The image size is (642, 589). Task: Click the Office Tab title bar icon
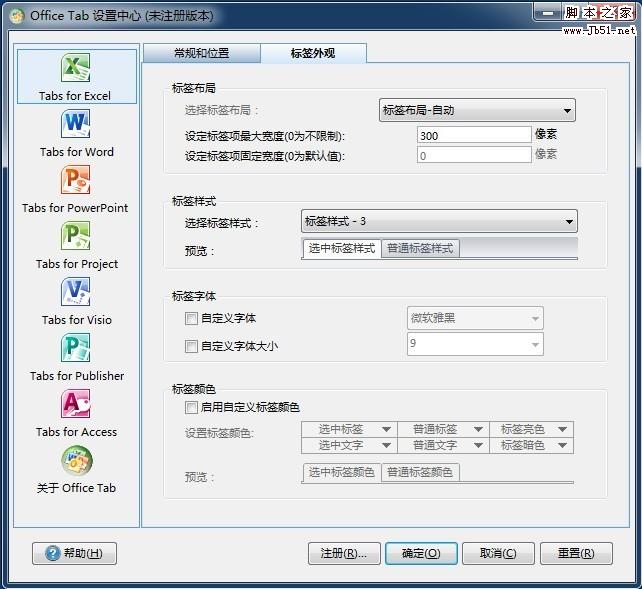click(x=17, y=16)
